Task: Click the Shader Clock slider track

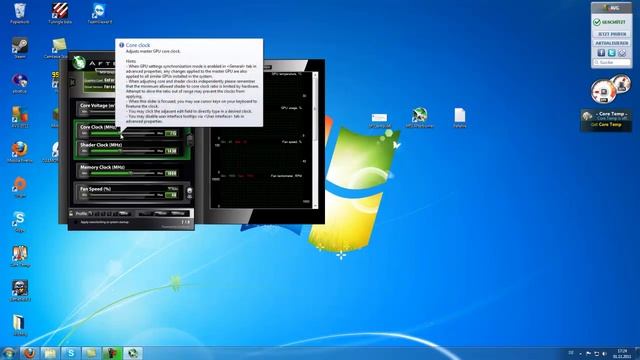Action: tap(122, 151)
